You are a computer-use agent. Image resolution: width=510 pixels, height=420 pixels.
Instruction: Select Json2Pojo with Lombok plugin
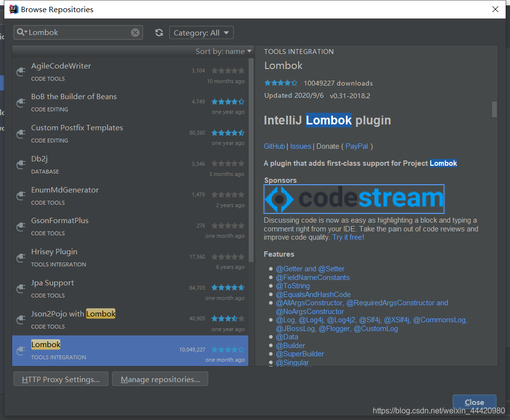pyautogui.click(x=130, y=320)
